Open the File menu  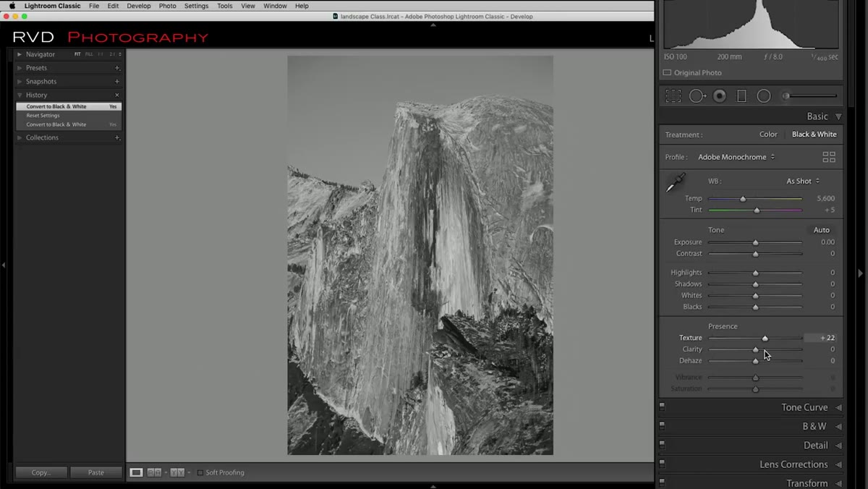94,6
